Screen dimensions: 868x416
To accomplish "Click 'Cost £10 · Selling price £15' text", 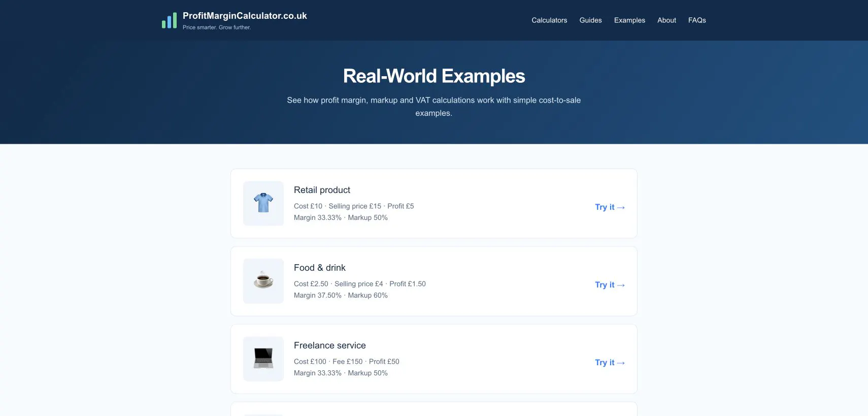I will (x=338, y=206).
